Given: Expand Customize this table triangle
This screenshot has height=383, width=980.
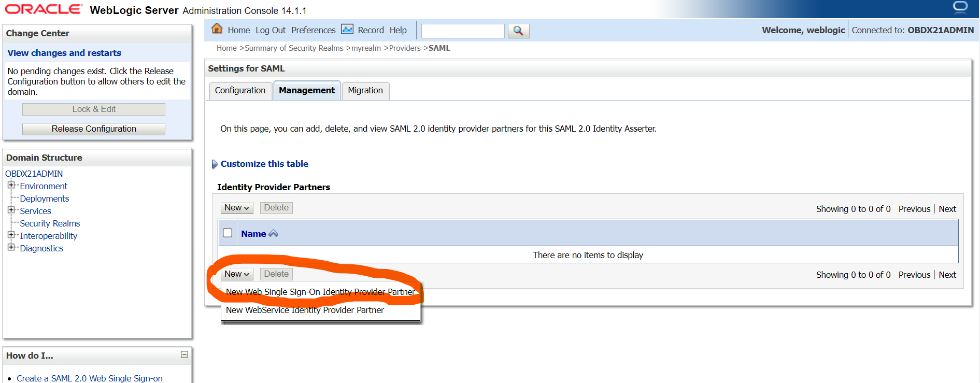Looking at the screenshot, I should 215,164.
